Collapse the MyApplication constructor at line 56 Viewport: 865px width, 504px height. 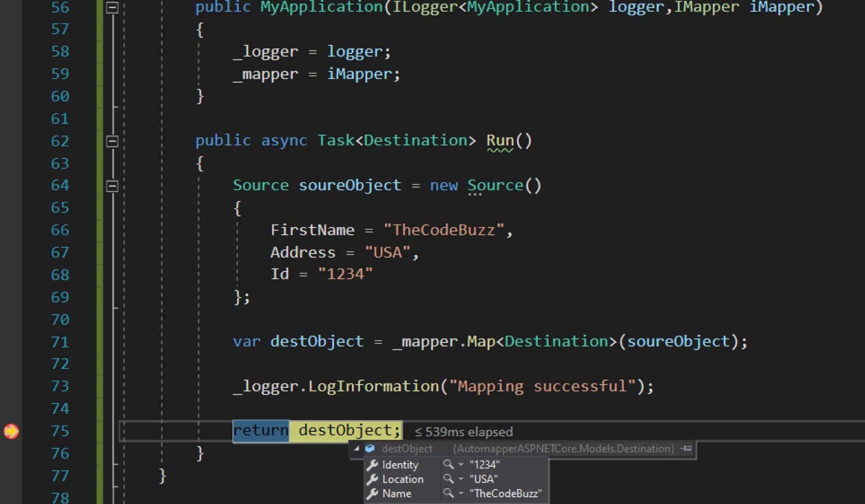112,7
